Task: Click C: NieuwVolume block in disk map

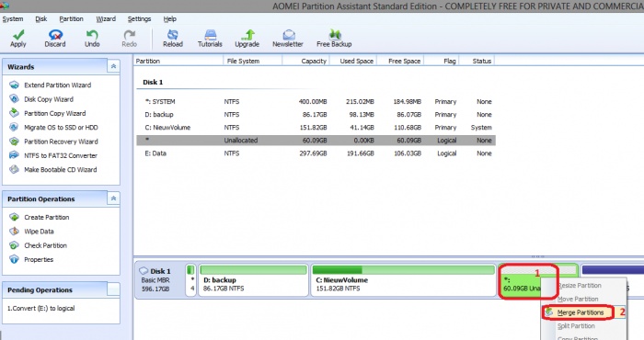Action: pyautogui.click(x=403, y=280)
